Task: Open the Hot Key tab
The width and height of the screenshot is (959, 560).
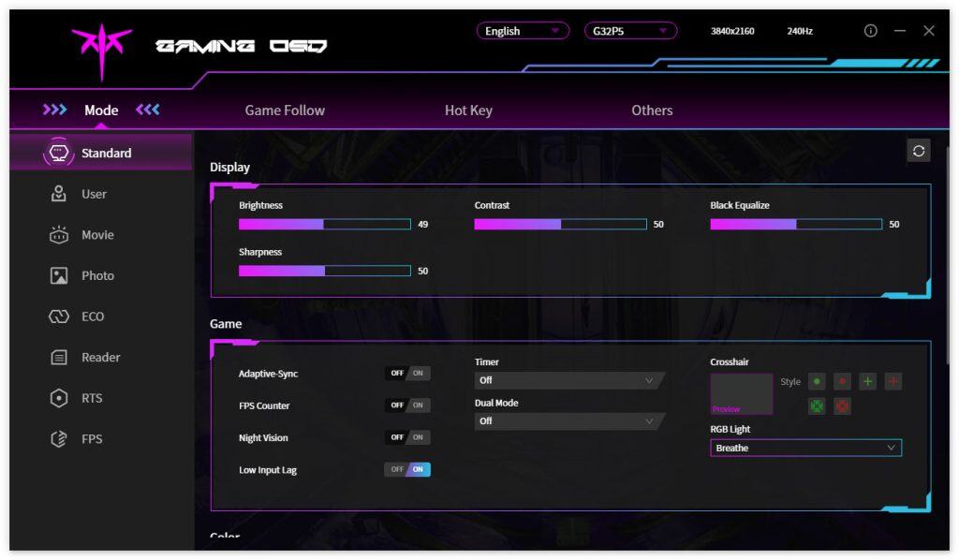Action: point(468,111)
